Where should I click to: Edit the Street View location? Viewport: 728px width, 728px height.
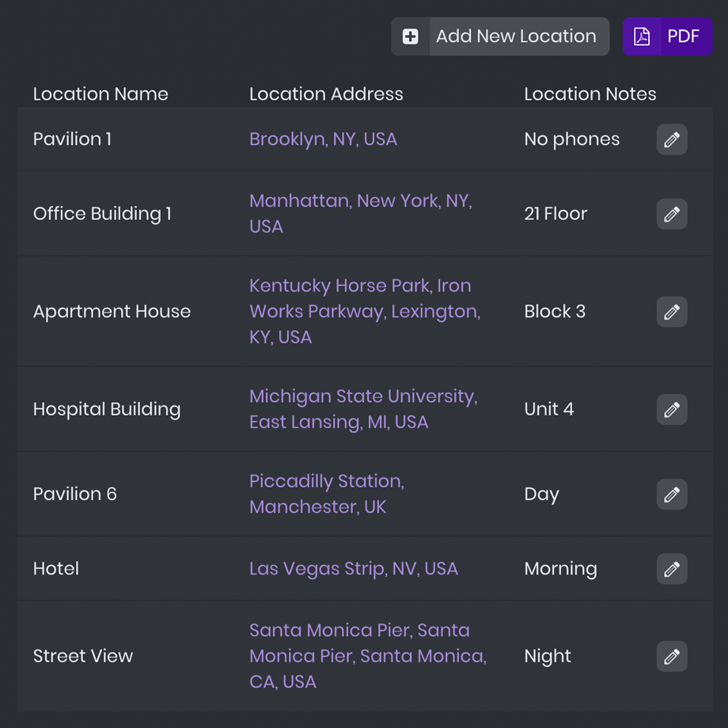point(672,657)
